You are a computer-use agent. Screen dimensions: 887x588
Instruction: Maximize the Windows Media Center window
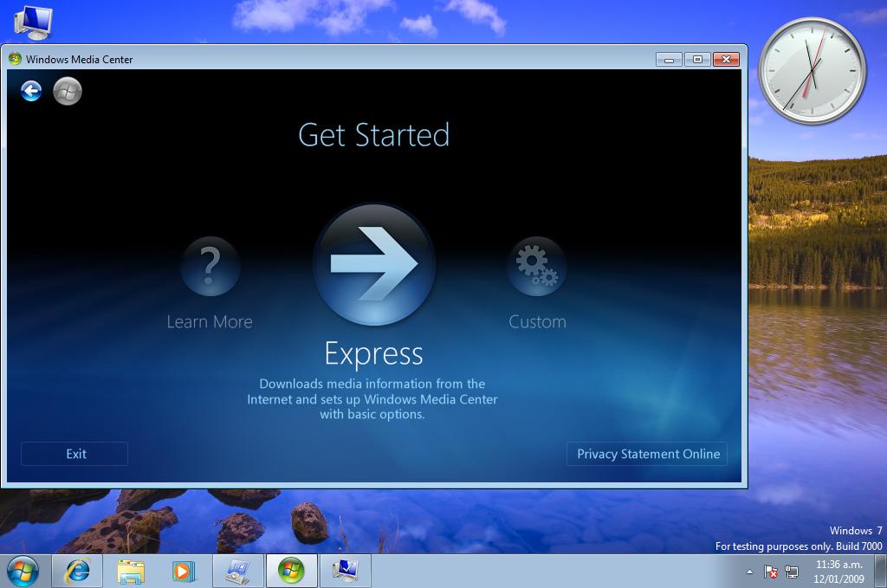(x=697, y=59)
